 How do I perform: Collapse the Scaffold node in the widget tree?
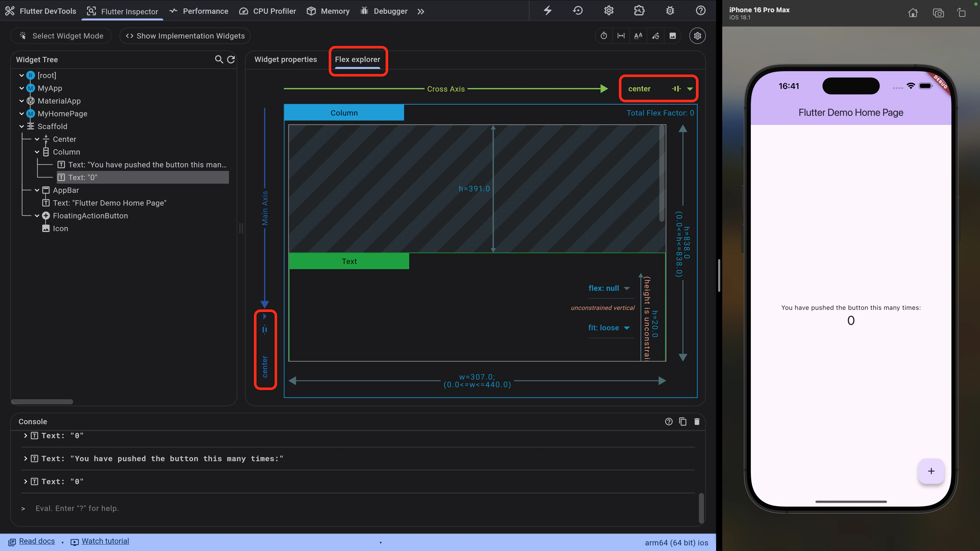point(22,126)
